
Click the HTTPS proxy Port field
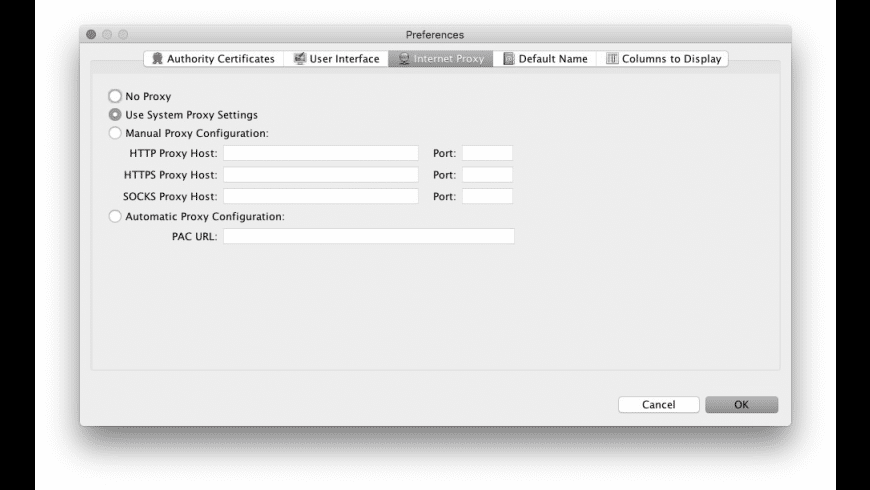(x=488, y=175)
